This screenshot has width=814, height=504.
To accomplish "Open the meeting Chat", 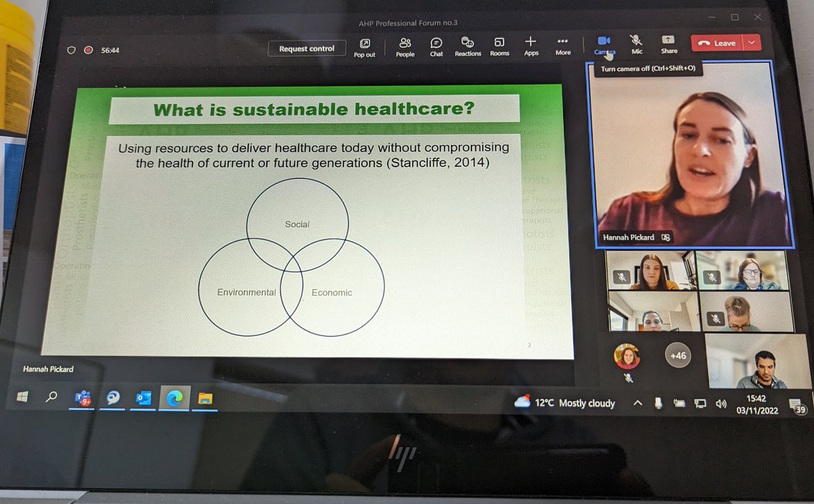I will (436, 47).
